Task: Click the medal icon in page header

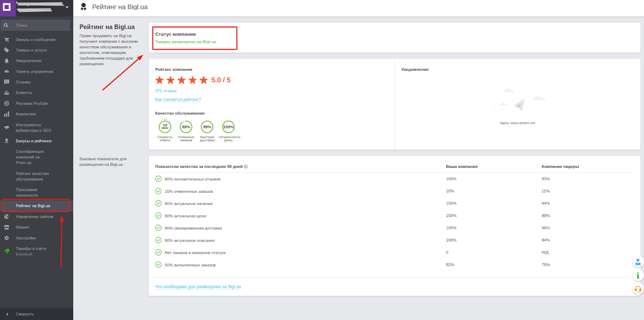Action: [x=84, y=7]
